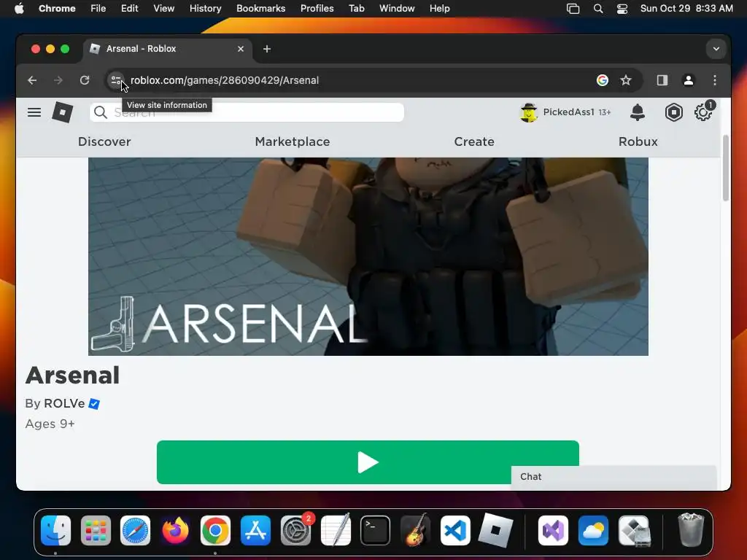Click the Roblox logo home icon
Screen dimensions: 747x560
tap(62, 112)
